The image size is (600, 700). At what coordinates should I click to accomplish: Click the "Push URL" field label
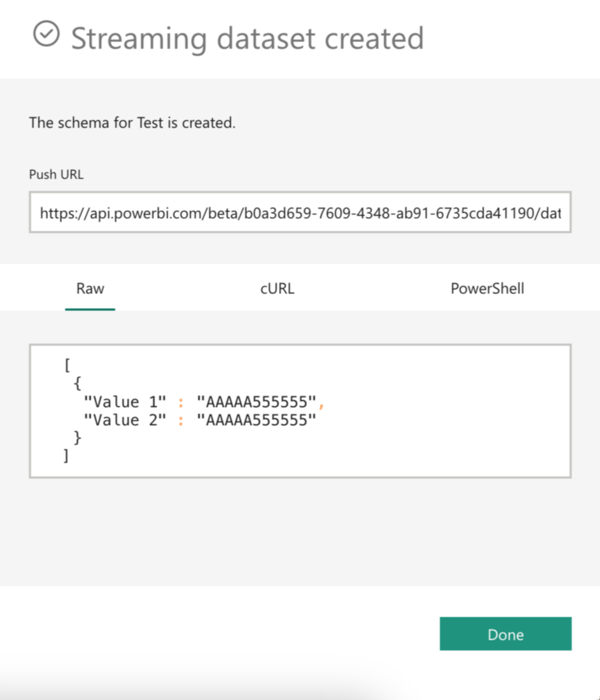(56, 175)
